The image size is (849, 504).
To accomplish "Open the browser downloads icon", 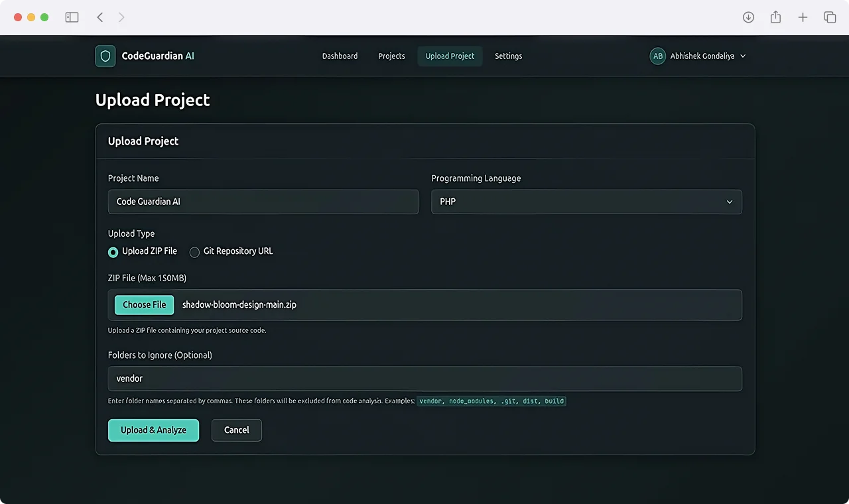I will (748, 17).
